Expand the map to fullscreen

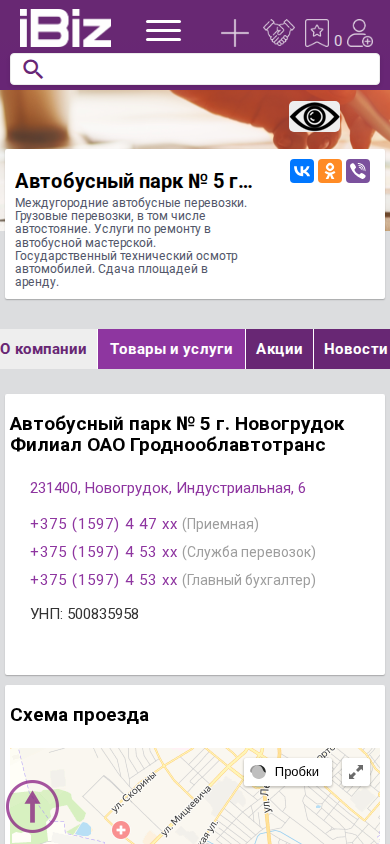click(356, 772)
